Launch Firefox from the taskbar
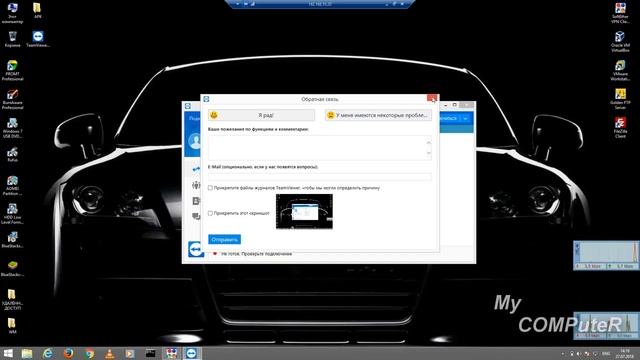The image size is (640, 360). [69, 353]
